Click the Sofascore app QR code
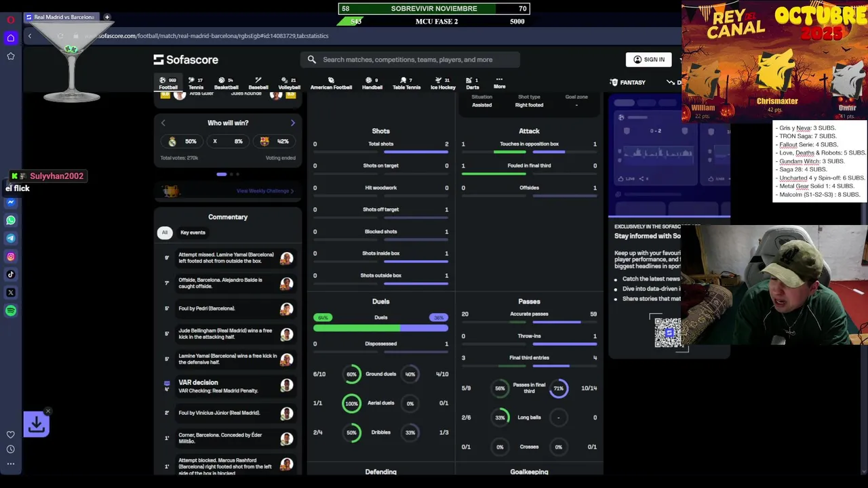This screenshot has width=868, height=488. pos(668,332)
